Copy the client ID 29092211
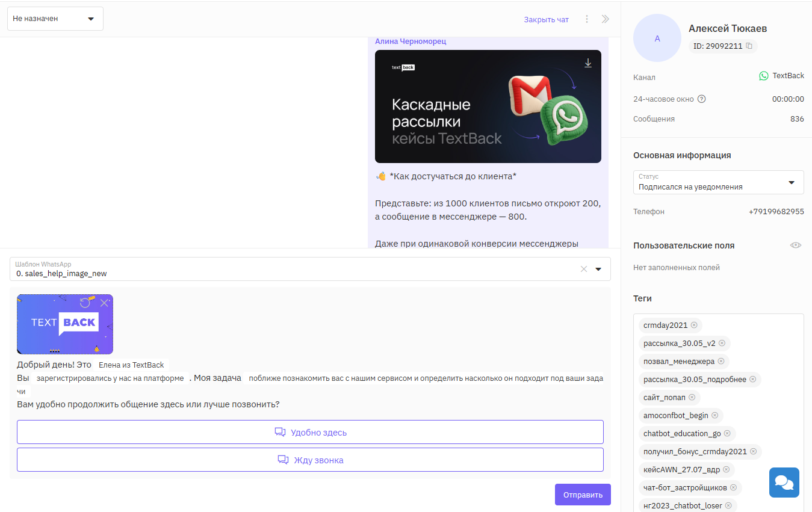This screenshot has width=812, height=512. coord(749,46)
